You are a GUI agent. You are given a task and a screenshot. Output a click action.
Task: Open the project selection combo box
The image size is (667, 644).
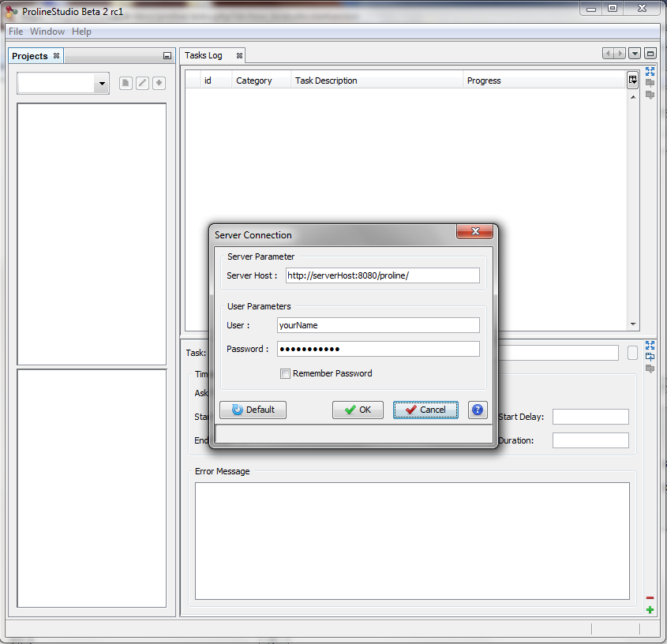(102, 84)
